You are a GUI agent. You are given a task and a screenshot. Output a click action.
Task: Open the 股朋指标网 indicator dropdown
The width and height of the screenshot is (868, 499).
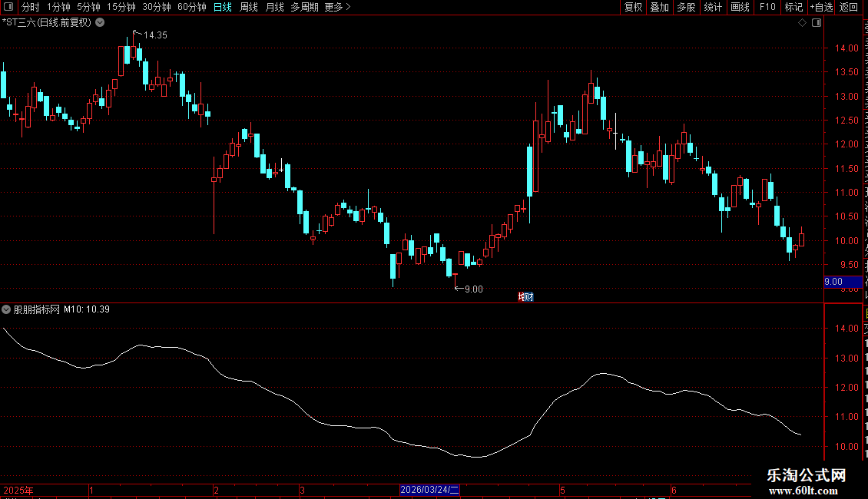click(6, 309)
